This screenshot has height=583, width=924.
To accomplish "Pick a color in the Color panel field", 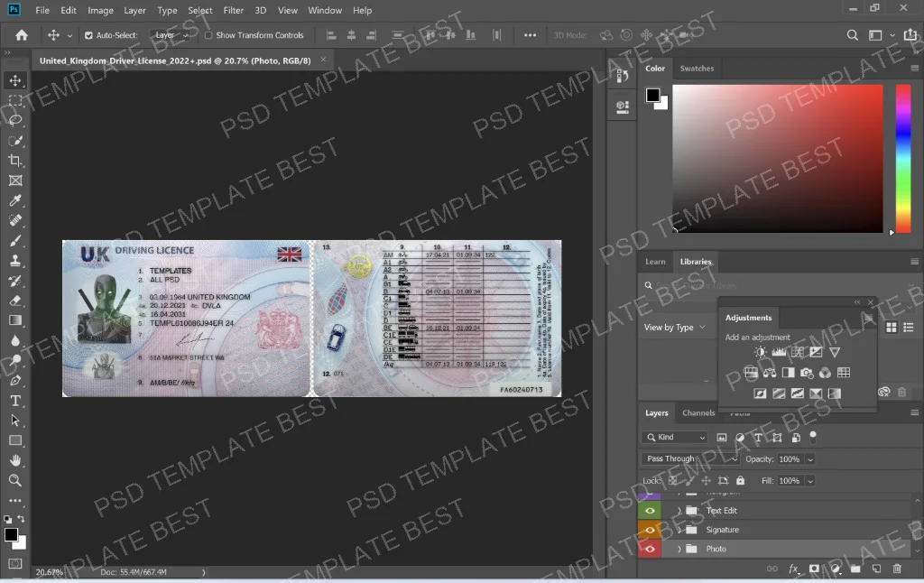I will tap(778, 159).
